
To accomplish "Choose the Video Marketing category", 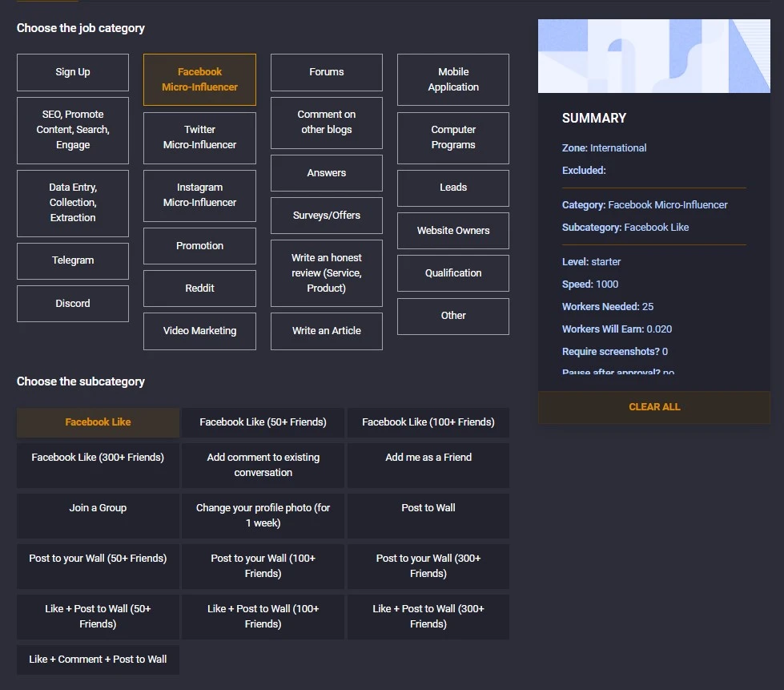I will pyautogui.click(x=199, y=331).
